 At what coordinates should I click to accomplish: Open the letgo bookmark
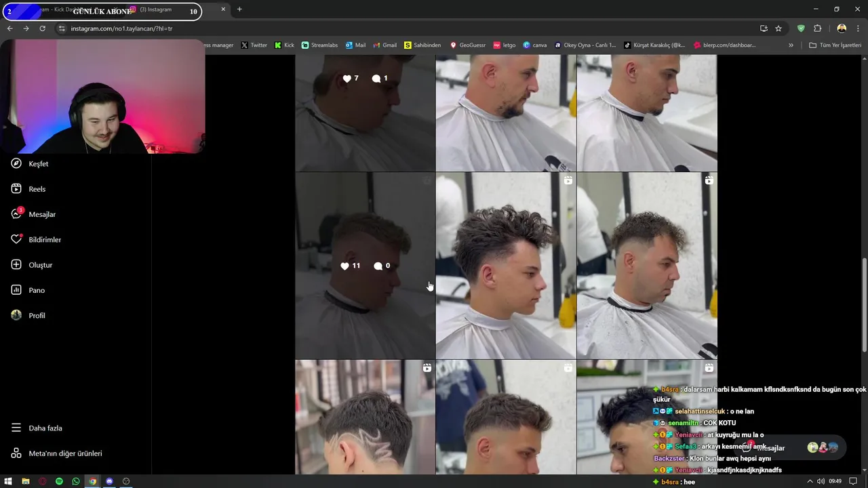505,45
